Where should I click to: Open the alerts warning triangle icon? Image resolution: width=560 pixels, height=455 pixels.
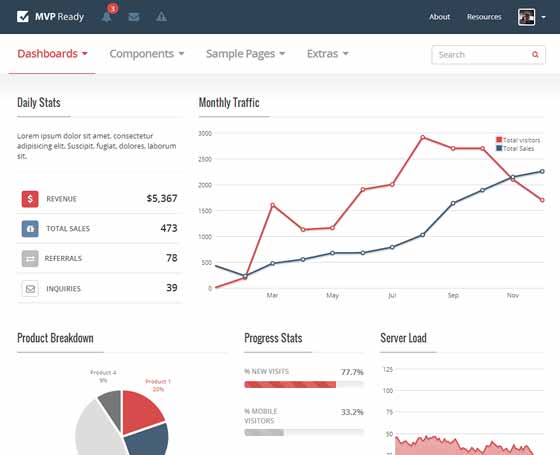pyautogui.click(x=161, y=16)
